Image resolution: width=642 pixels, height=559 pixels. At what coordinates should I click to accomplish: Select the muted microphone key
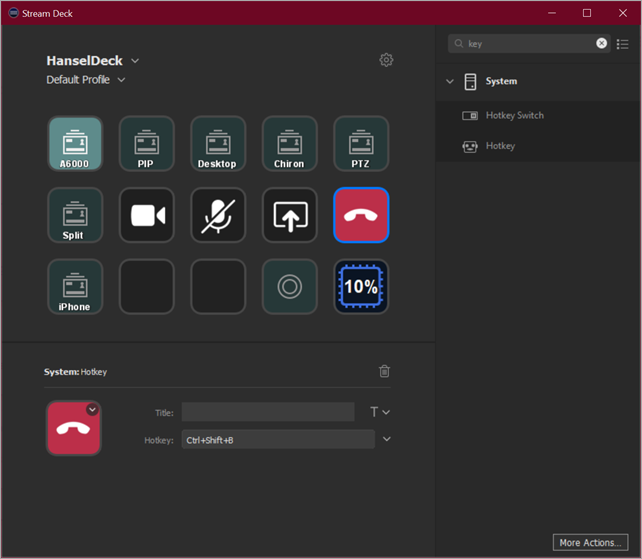coord(218,215)
